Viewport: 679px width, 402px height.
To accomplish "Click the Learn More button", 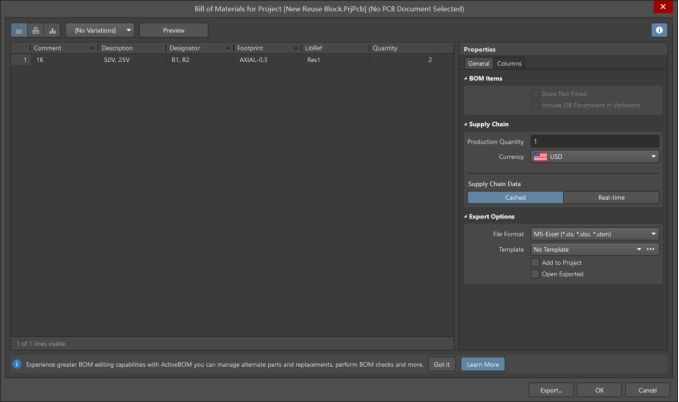I will [x=483, y=365].
